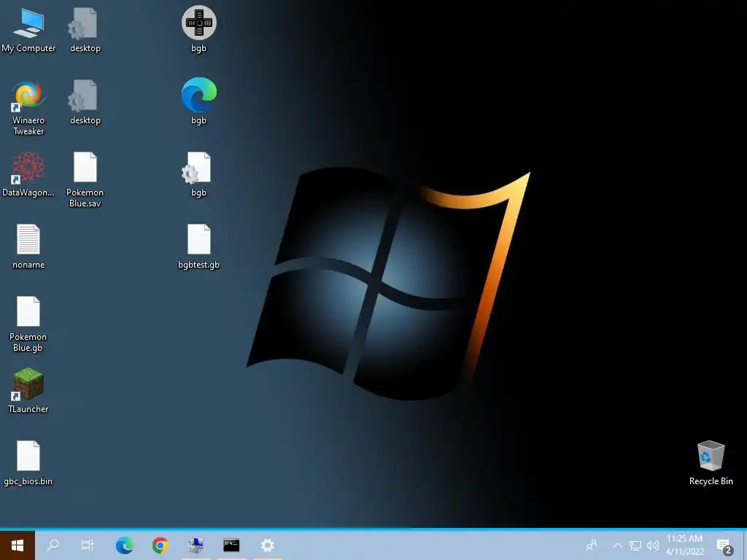Screen dimensions: 747x560
Task: Launch Google Chrome from the taskbar
Action: [x=160, y=545]
